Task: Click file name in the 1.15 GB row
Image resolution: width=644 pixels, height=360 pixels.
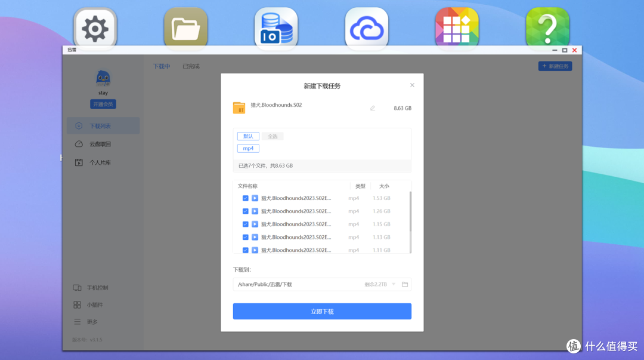Action: pos(296,224)
